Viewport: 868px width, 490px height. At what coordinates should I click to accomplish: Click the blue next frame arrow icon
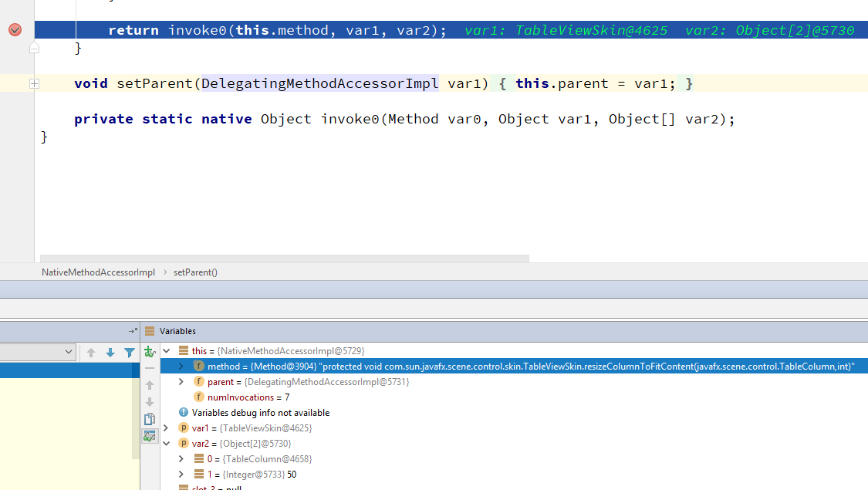click(x=110, y=353)
